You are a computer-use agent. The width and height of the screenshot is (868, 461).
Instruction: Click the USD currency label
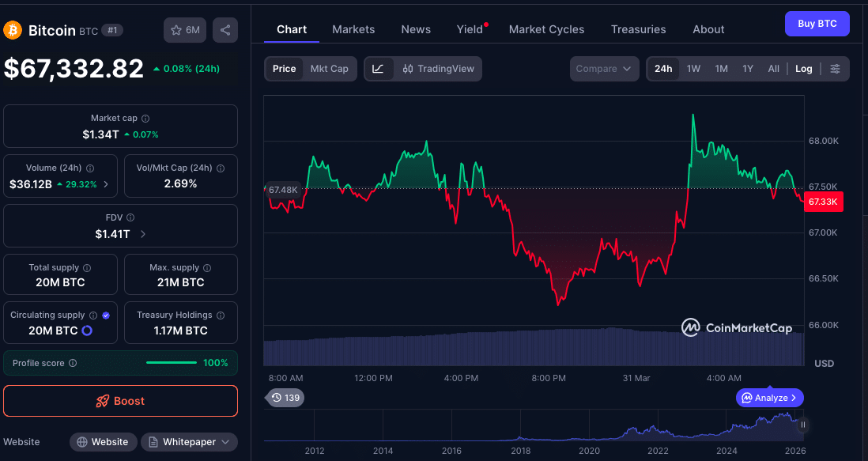(x=825, y=364)
